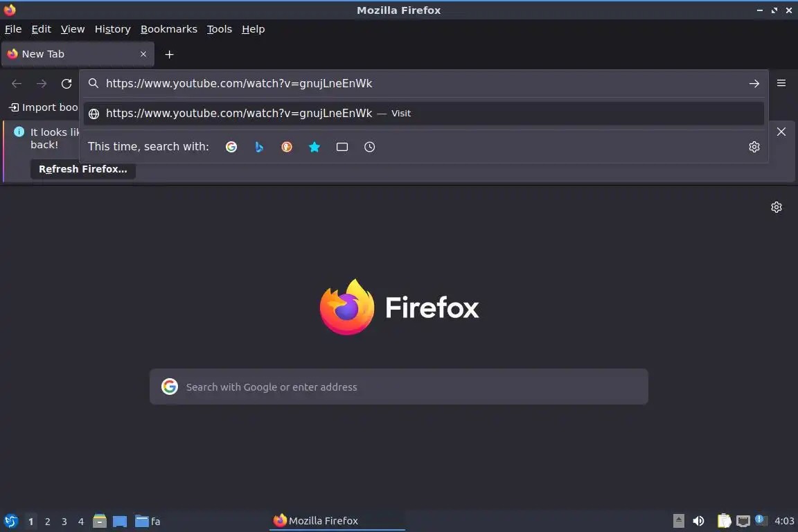Click the Go arrow in address bar
Image resolution: width=798 pixels, height=532 pixels.
pyautogui.click(x=754, y=84)
